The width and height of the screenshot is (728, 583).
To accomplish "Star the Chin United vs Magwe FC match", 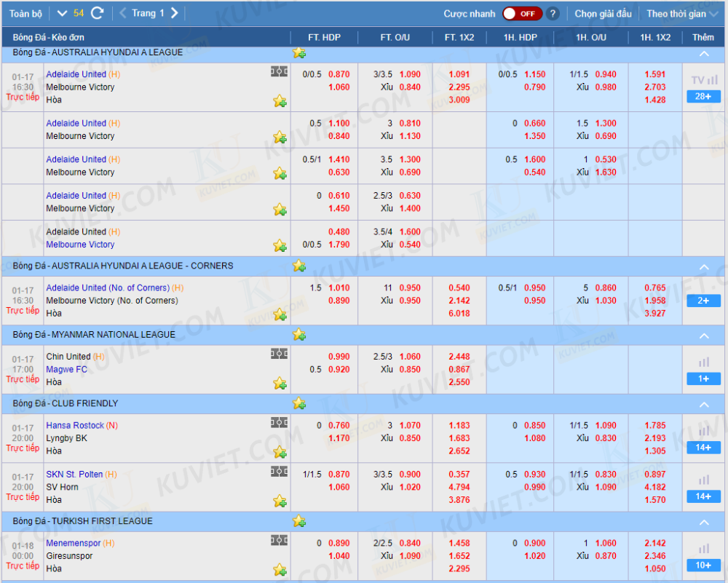I will [280, 384].
